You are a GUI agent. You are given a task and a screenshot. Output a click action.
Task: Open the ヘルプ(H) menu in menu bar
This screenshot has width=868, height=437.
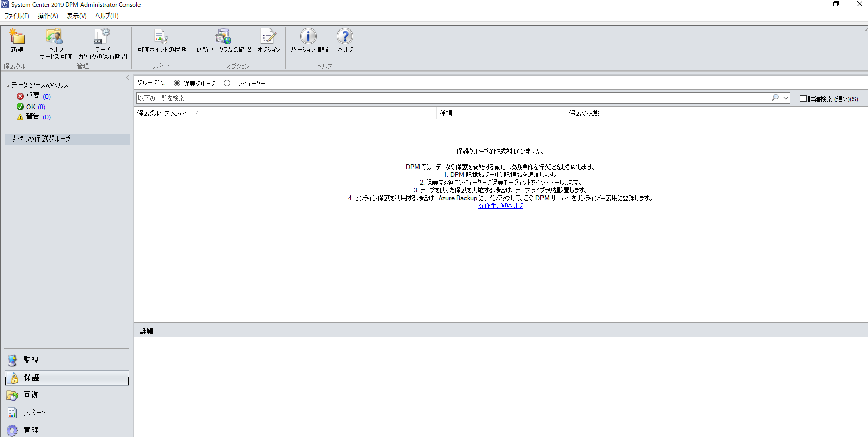(x=107, y=16)
